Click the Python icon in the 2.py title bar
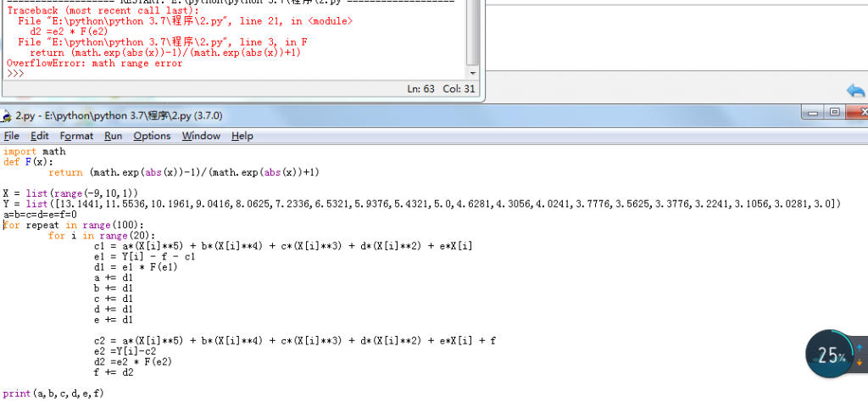Screen dimensions: 868x408 tap(8, 115)
